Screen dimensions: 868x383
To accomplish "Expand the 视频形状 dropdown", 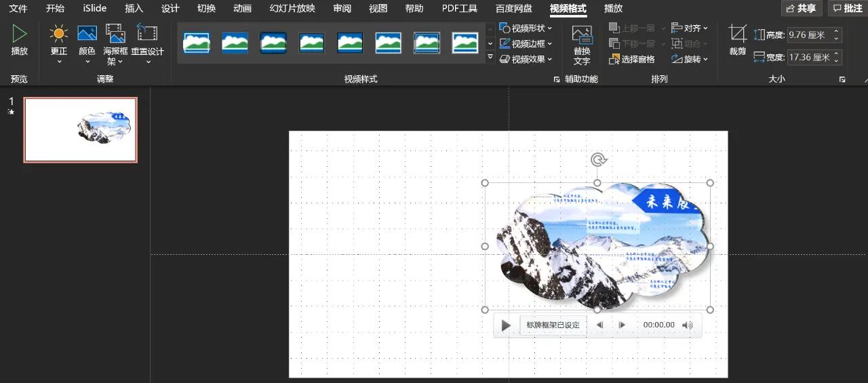I will (x=526, y=28).
